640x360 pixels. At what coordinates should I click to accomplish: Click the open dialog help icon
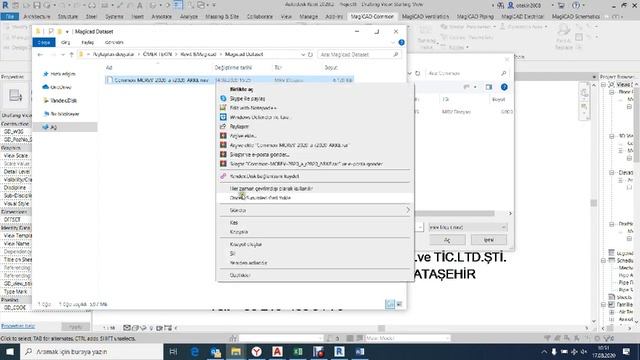click(x=504, y=87)
